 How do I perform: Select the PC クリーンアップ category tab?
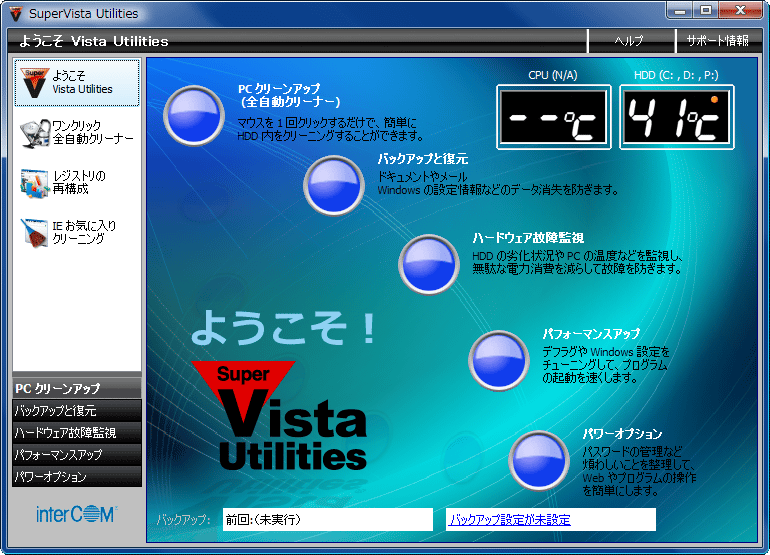(x=77, y=388)
